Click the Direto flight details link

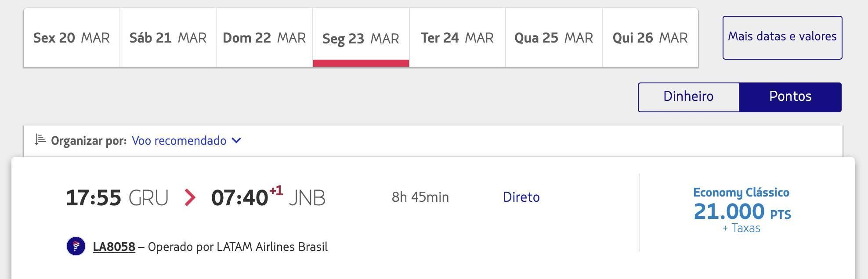coord(521,197)
